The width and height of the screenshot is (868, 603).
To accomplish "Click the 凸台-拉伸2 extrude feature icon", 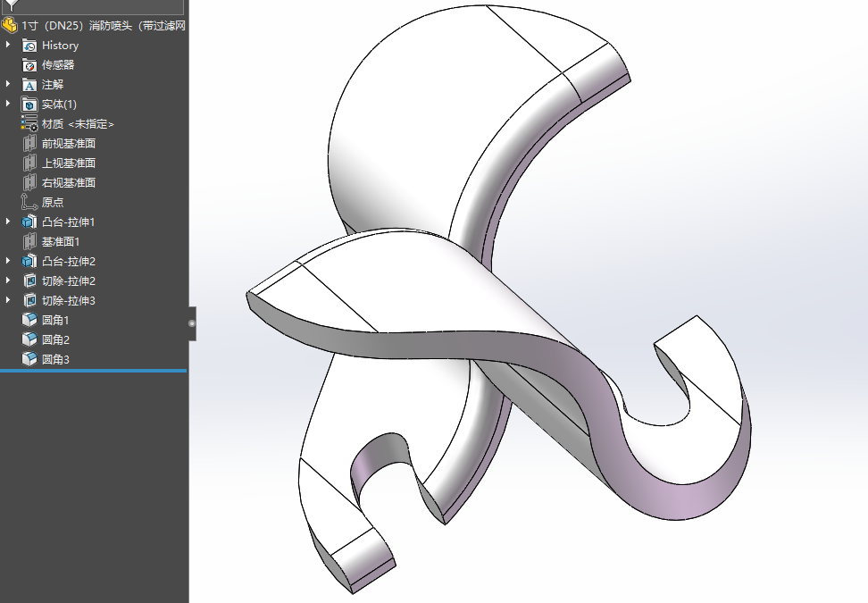I will pyautogui.click(x=29, y=262).
